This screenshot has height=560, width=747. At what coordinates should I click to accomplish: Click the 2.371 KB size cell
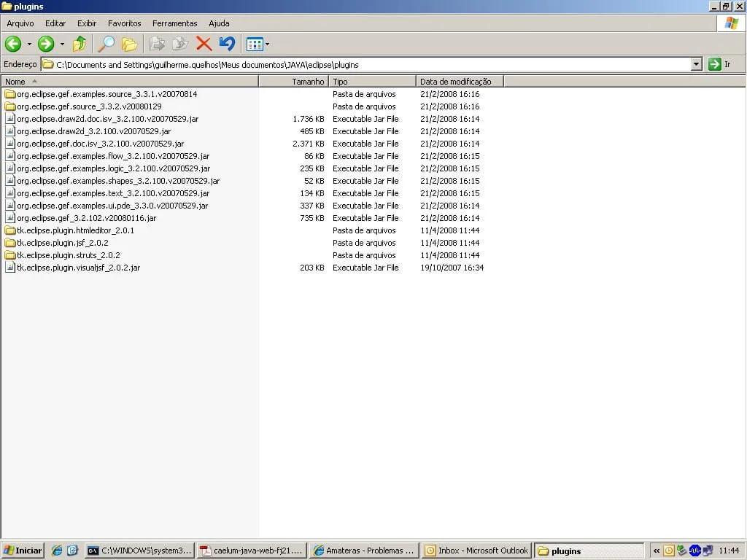click(x=309, y=144)
